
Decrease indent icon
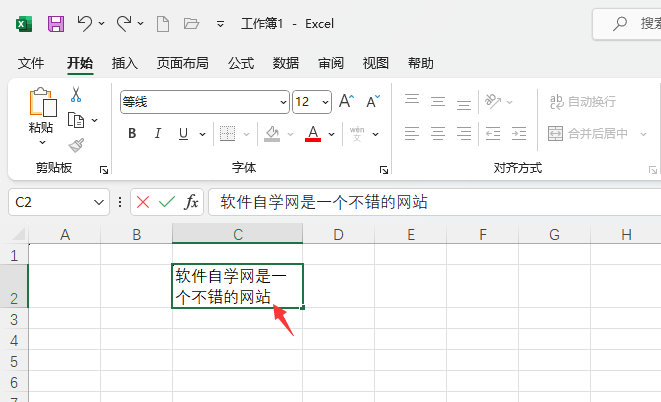[x=493, y=134]
